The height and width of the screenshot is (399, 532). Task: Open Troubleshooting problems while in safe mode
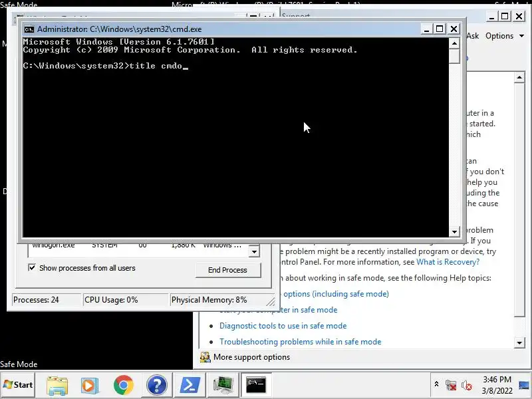coord(301,342)
